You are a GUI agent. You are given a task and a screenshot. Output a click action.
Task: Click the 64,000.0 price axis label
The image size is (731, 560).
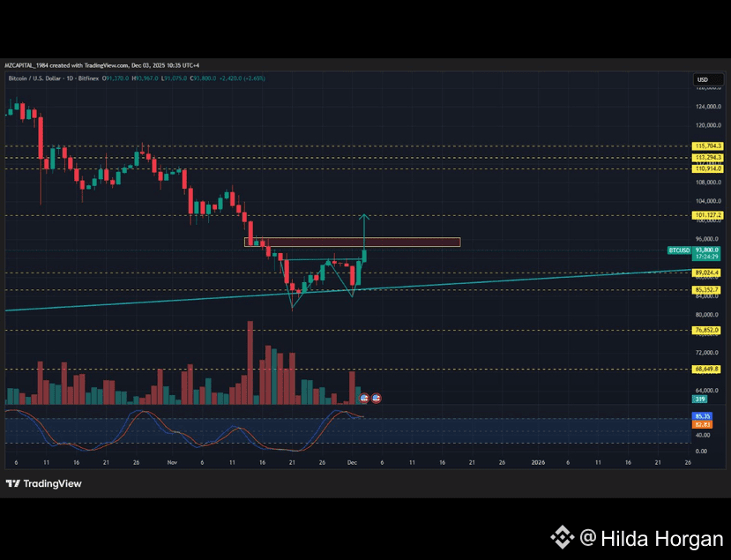[708, 391]
